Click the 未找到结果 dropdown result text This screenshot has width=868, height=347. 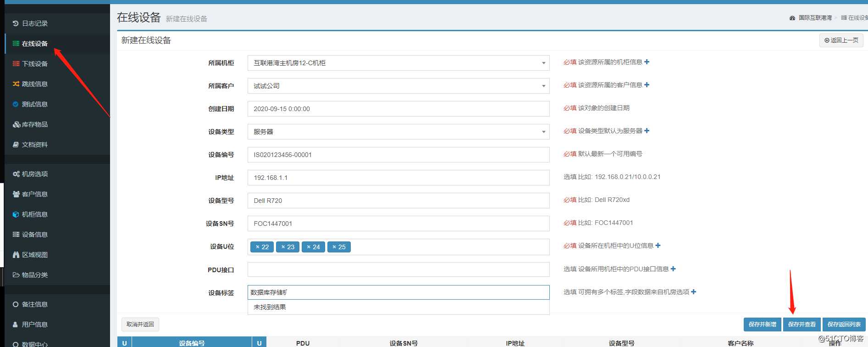270,307
